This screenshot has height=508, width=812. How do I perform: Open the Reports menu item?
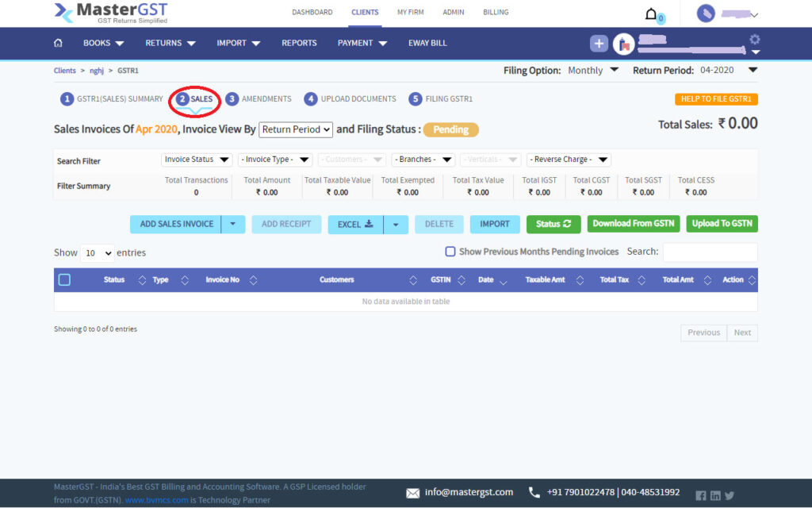pyautogui.click(x=299, y=43)
